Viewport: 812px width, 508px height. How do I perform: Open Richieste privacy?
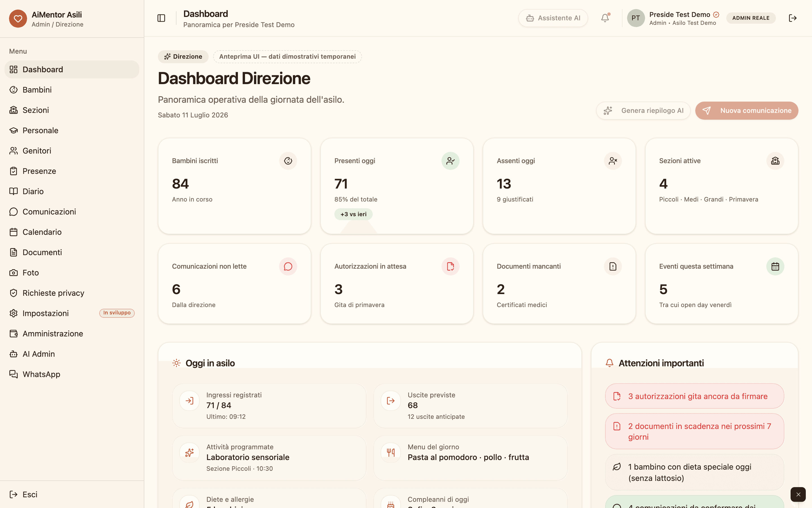(x=72, y=293)
